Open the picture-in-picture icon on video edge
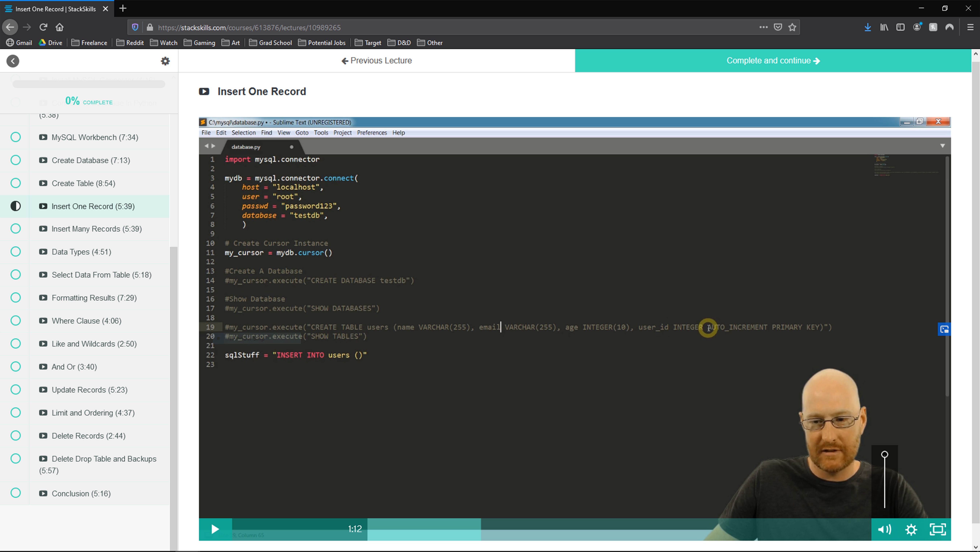 (x=944, y=329)
